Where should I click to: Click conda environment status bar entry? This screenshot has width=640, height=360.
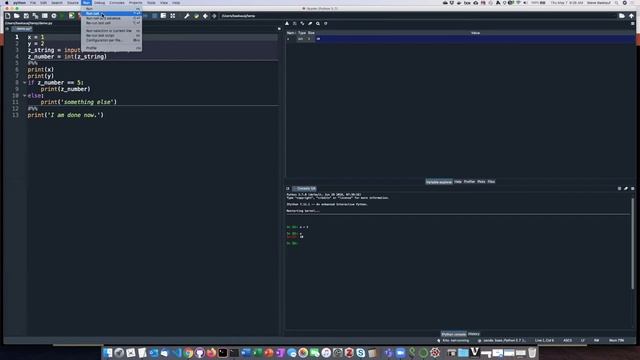502,340
